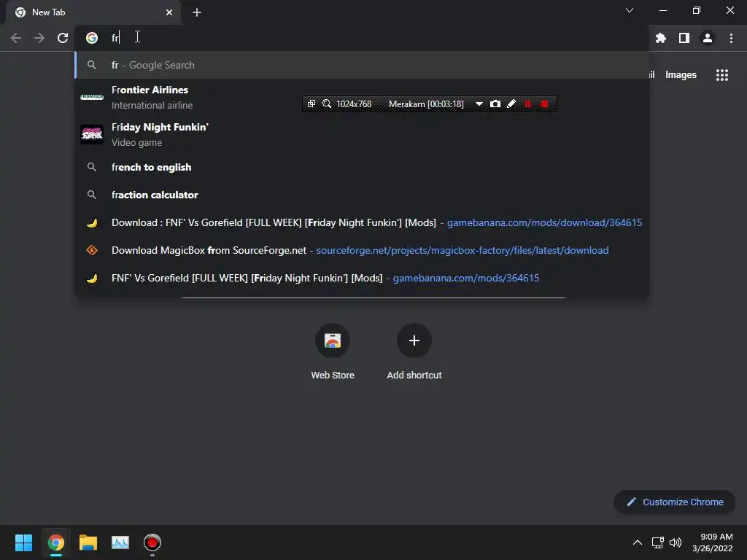The width and height of the screenshot is (747, 560).
Task: Stop the recording with red square
Action: (x=544, y=104)
